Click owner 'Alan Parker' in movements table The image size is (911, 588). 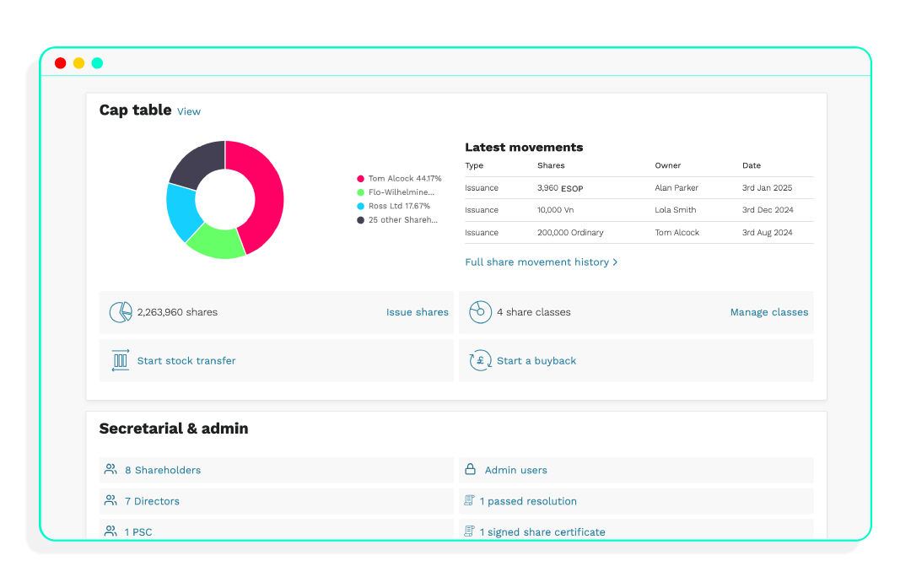click(677, 188)
